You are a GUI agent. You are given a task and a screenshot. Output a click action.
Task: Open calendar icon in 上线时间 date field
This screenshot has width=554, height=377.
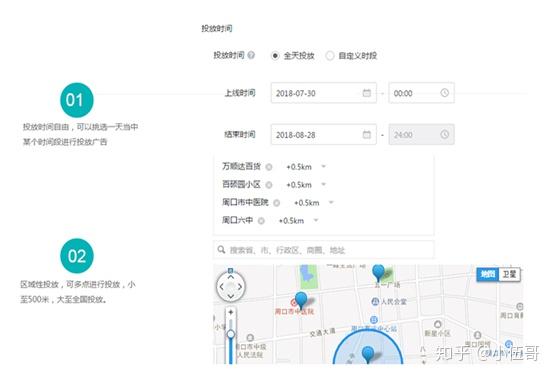pos(367,93)
